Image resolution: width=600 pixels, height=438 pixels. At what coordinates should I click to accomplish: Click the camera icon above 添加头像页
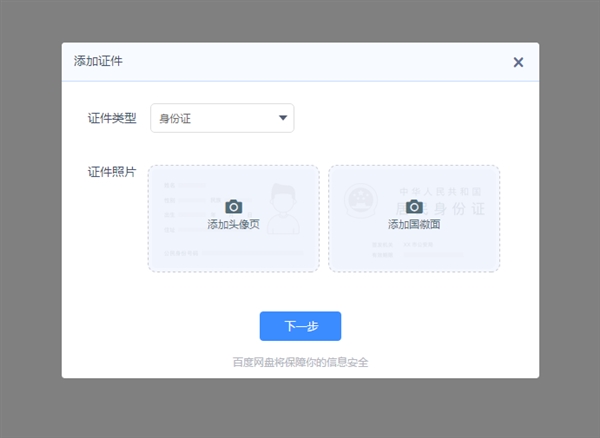(x=233, y=206)
